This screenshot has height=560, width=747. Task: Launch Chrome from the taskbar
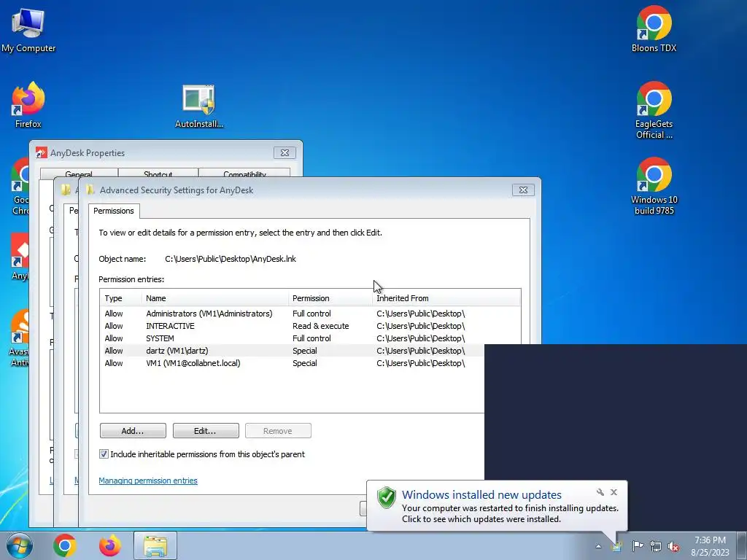(65, 545)
